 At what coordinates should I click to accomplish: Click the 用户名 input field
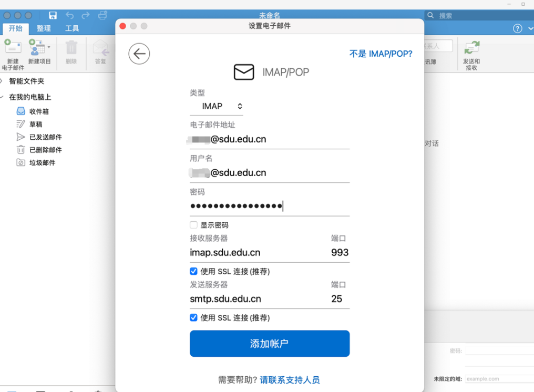(x=270, y=173)
